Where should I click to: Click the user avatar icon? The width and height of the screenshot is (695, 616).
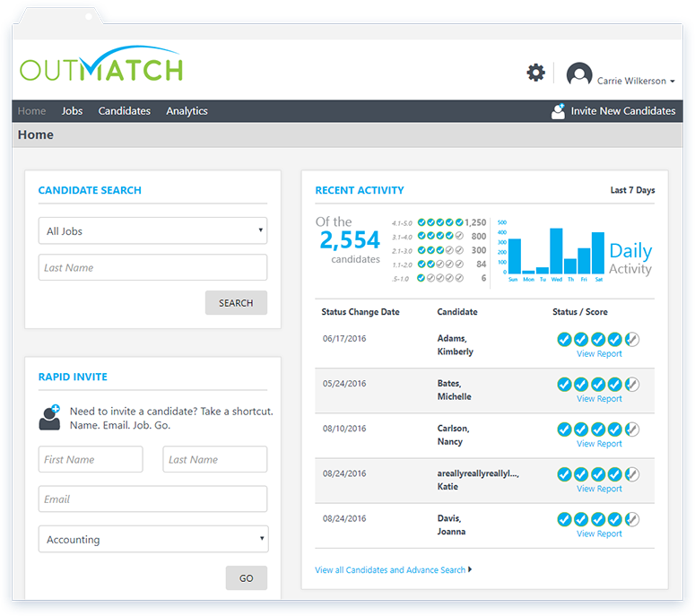(579, 74)
